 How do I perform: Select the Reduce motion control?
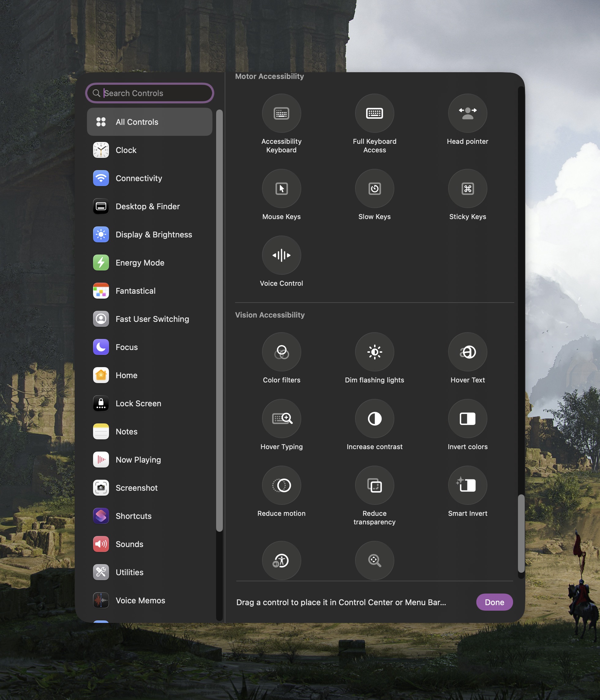pos(281,485)
